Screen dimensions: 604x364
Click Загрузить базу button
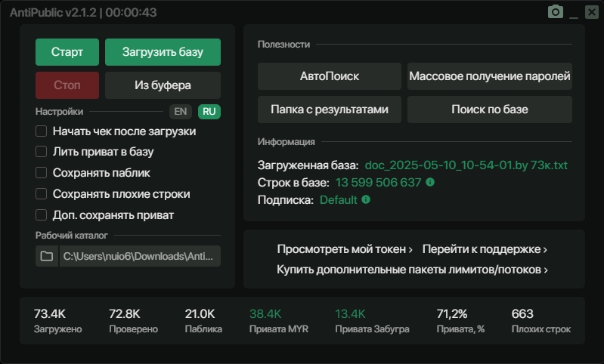coord(163,52)
